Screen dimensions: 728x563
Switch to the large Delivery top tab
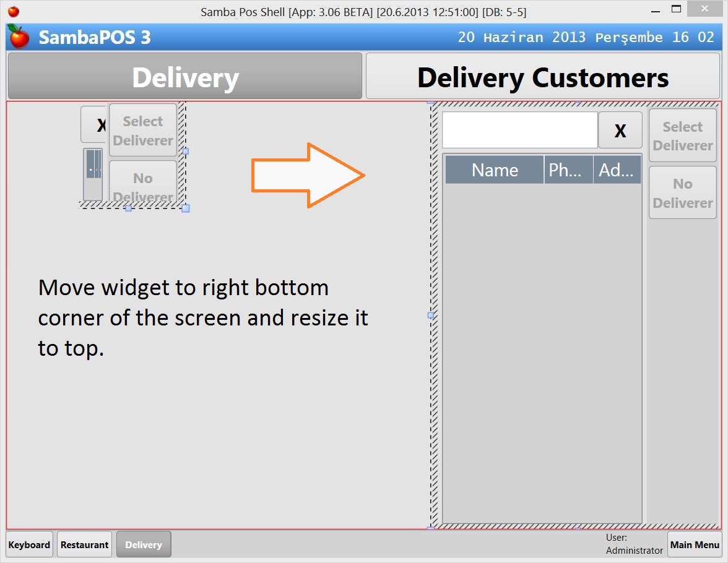(185, 77)
